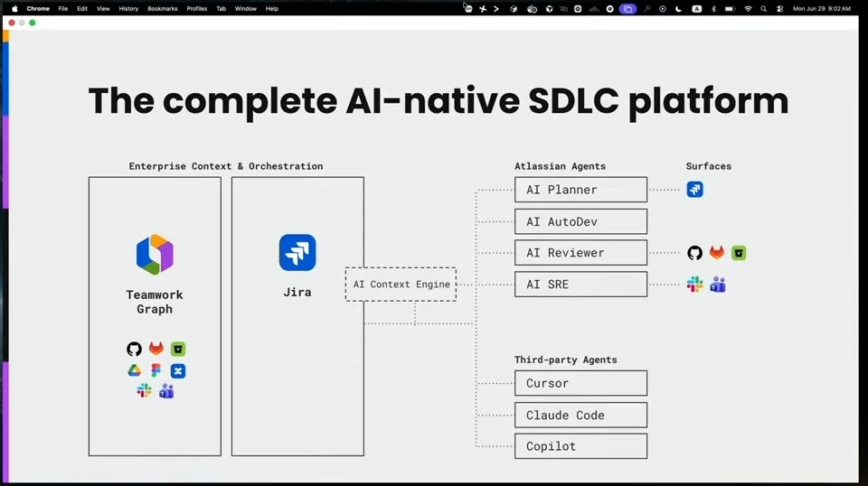The width and height of the screenshot is (868, 486).
Task: Click the Cursor agent box
Action: coord(580,383)
